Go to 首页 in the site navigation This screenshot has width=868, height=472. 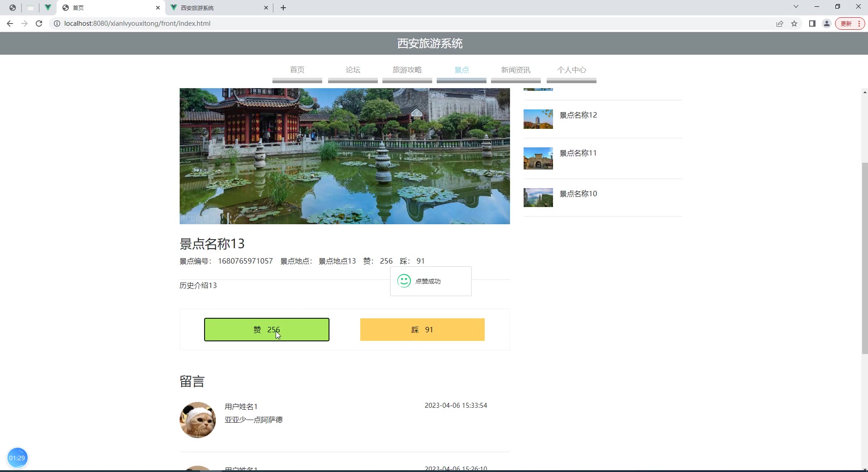(x=297, y=70)
